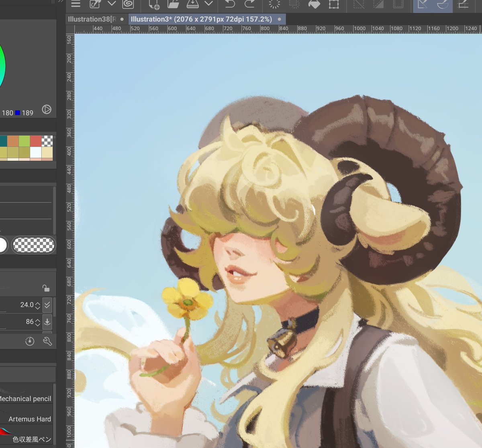Click the CLIP STUDIO spiral icon
The image size is (482, 448).
128,5
